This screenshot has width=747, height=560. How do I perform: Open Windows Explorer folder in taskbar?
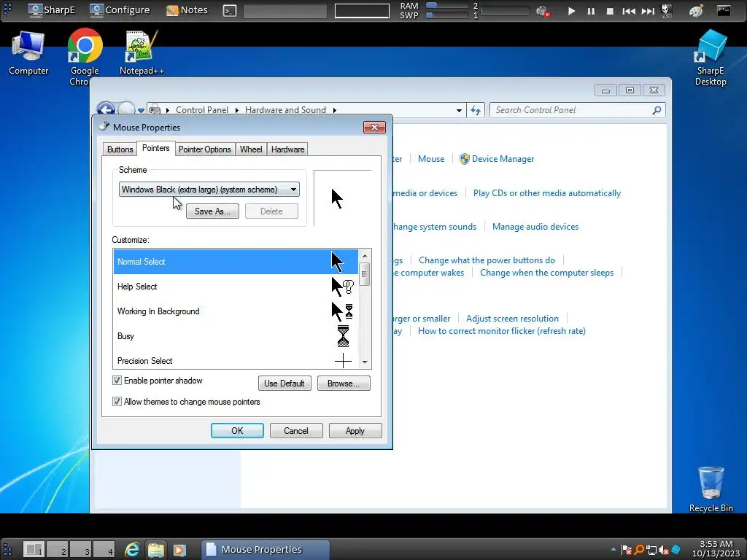point(156,550)
